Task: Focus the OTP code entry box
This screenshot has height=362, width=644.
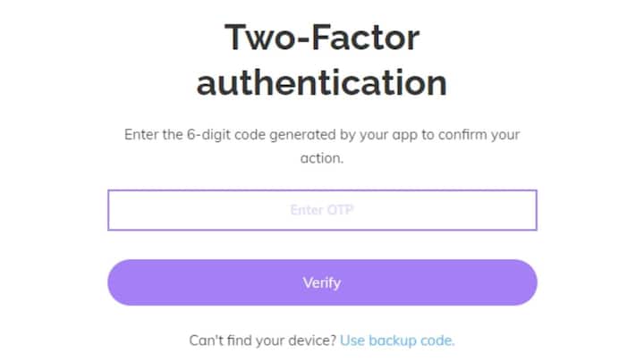Action: click(x=322, y=210)
